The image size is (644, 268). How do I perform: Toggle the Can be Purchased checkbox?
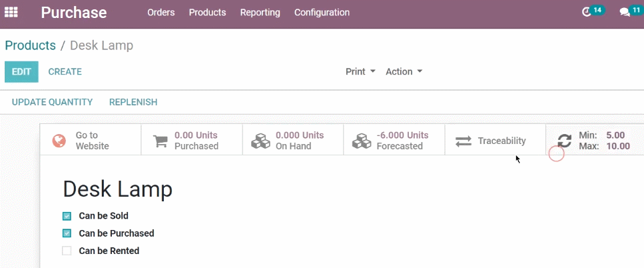(67, 233)
